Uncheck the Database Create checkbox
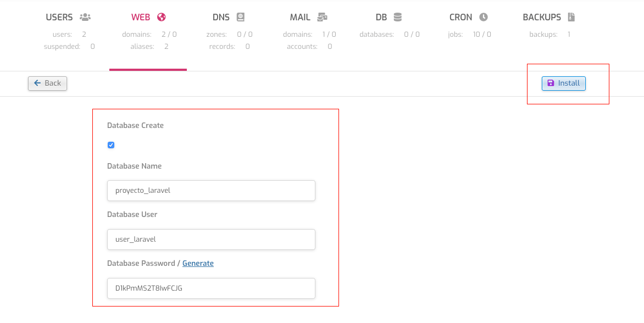 [x=111, y=145]
